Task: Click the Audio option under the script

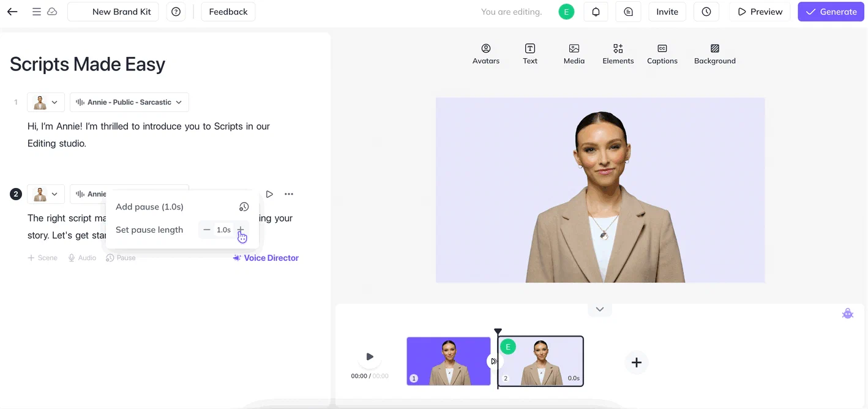Action: point(82,258)
